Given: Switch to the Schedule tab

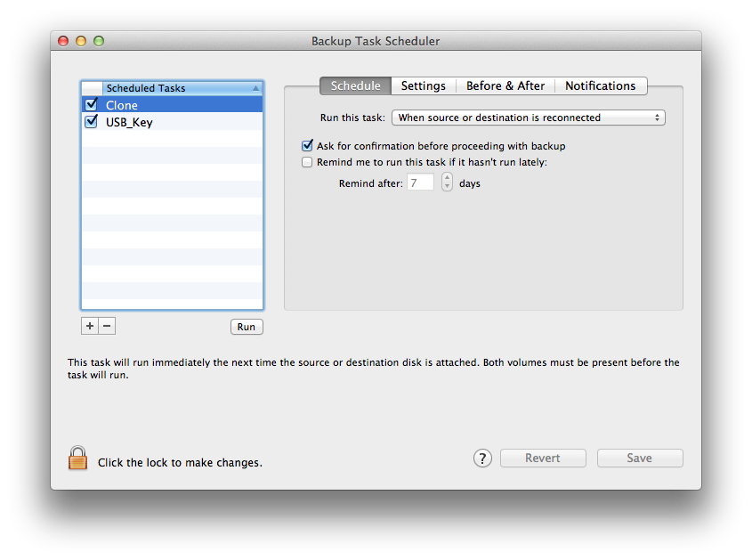Looking at the screenshot, I should [355, 85].
